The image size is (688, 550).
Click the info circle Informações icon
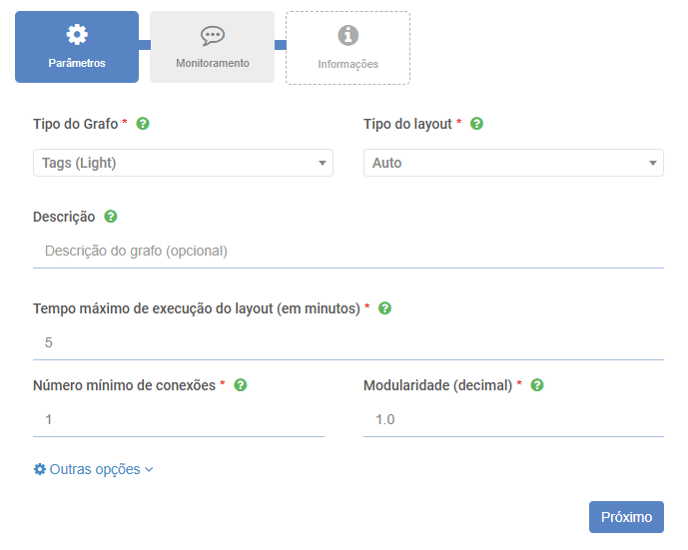pyautogui.click(x=348, y=35)
